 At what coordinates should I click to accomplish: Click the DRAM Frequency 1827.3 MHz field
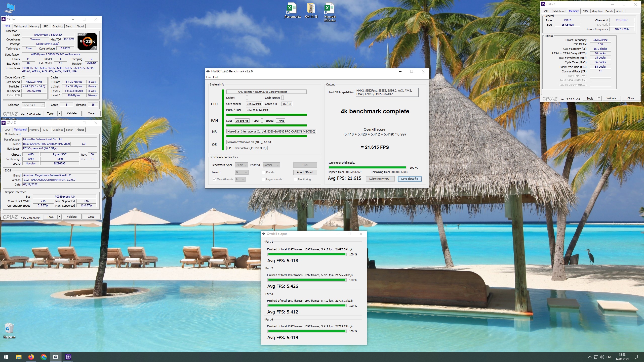click(600, 40)
